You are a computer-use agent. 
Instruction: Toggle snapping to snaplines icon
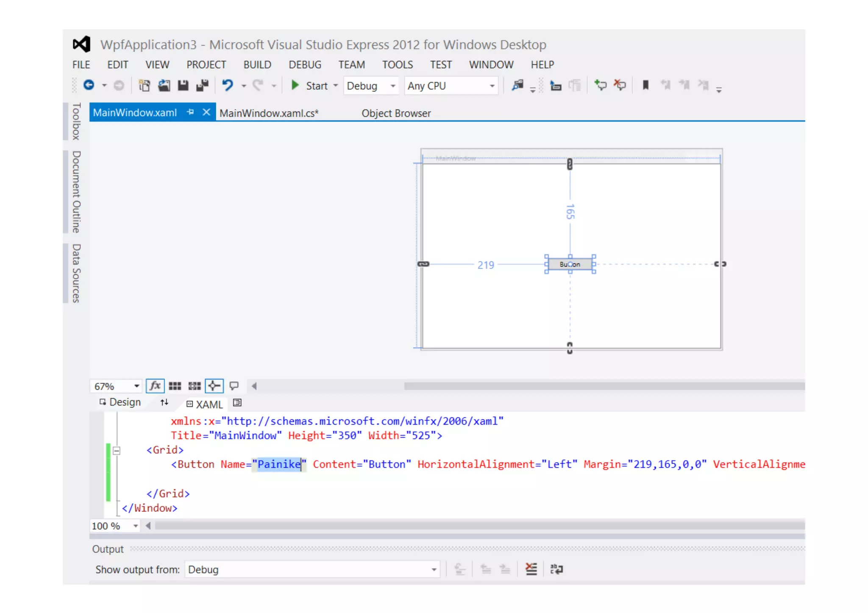214,386
